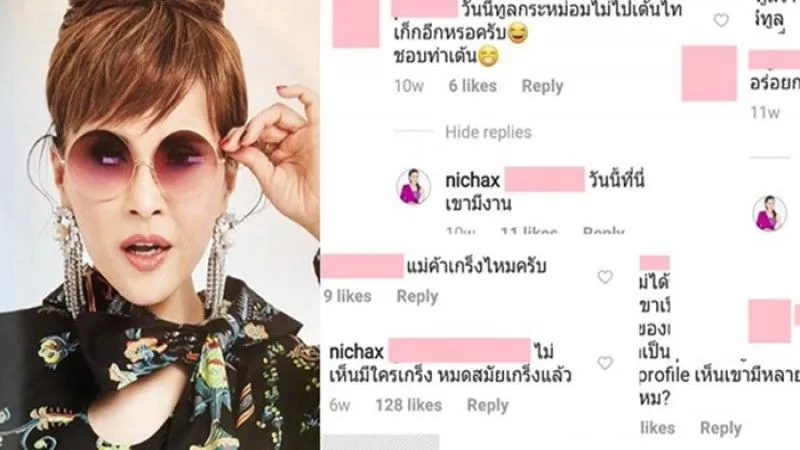800x450 pixels.
Task: Open the blurred avatar of the top commenter
Action: pos(356,24)
